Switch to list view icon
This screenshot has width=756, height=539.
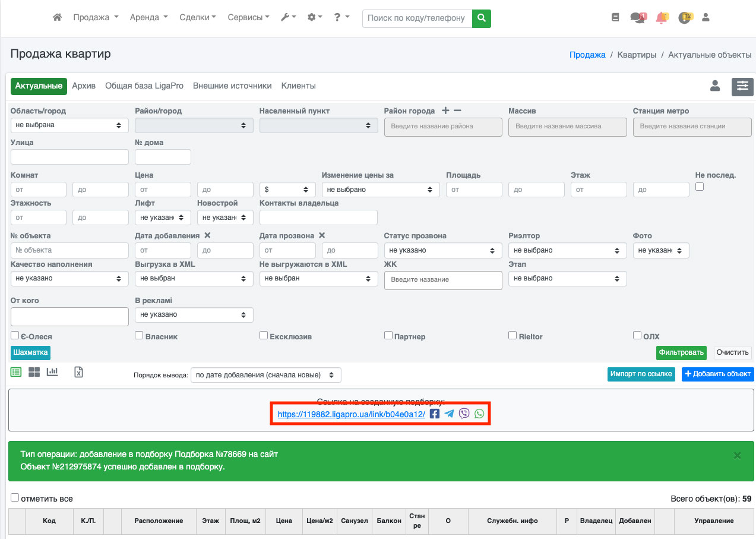[x=16, y=372]
